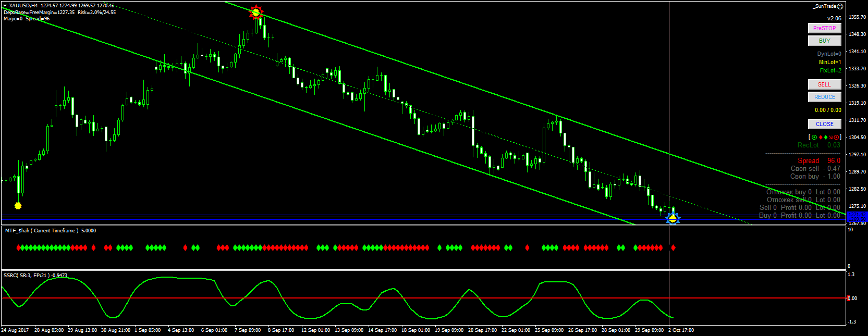Click the 1282.50 price axis label
The image size is (868, 336).
(x=857, y=189)
